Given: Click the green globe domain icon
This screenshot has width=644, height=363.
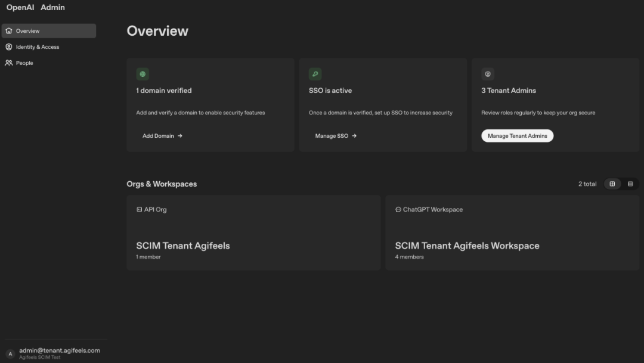Looking at the screenshot, I should (x=143, y=74).
